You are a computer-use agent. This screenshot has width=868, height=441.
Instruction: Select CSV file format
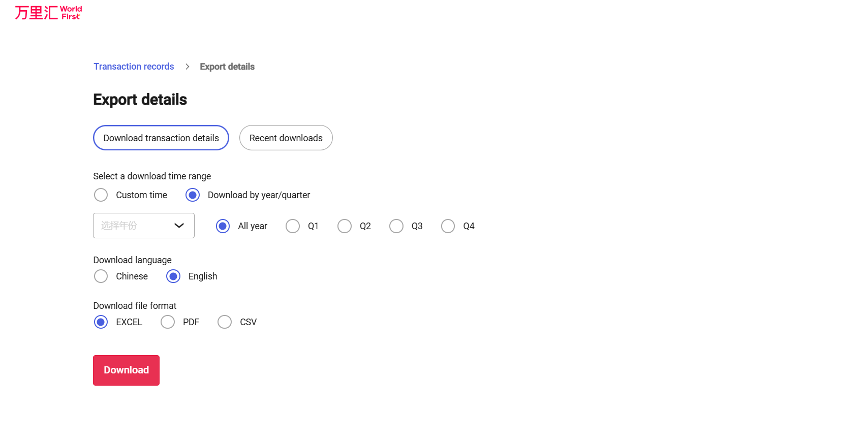point(225,322)
